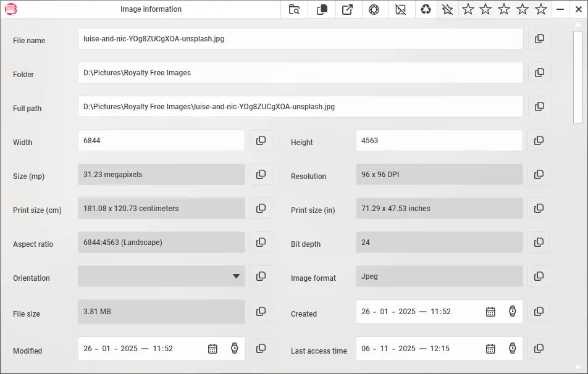Screen dimensions: 588x374
Task: Rate the image three stars
Action: (x=503, y=9)
